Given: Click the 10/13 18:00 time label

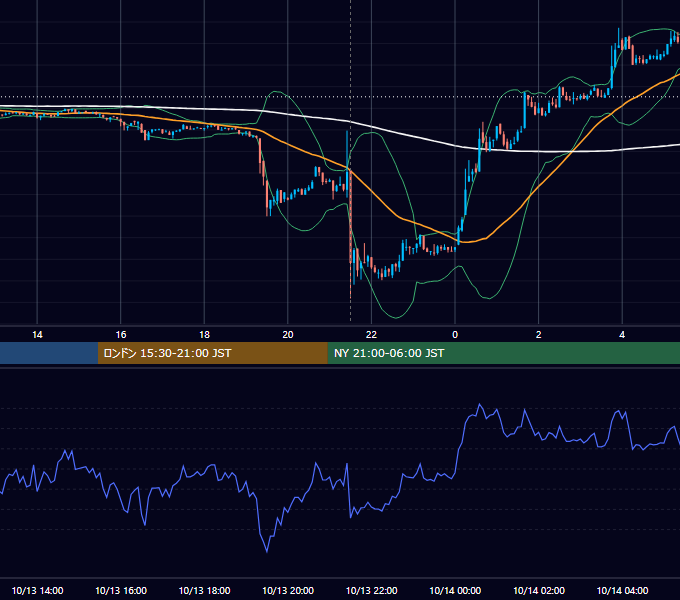Looking at the screenshot, I should point(204,590).
